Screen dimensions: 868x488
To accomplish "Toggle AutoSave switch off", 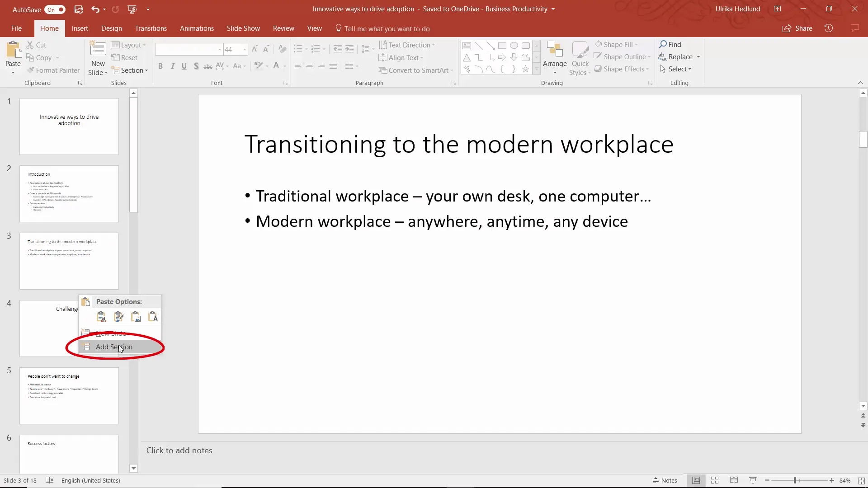I will click(56, 9).
